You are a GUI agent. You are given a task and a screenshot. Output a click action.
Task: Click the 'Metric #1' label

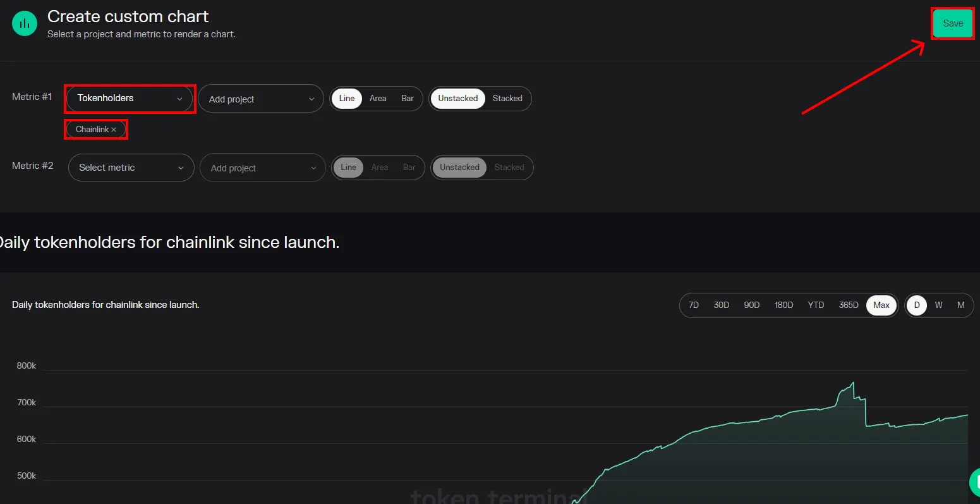pyautogui.click(x=32, y=97)
